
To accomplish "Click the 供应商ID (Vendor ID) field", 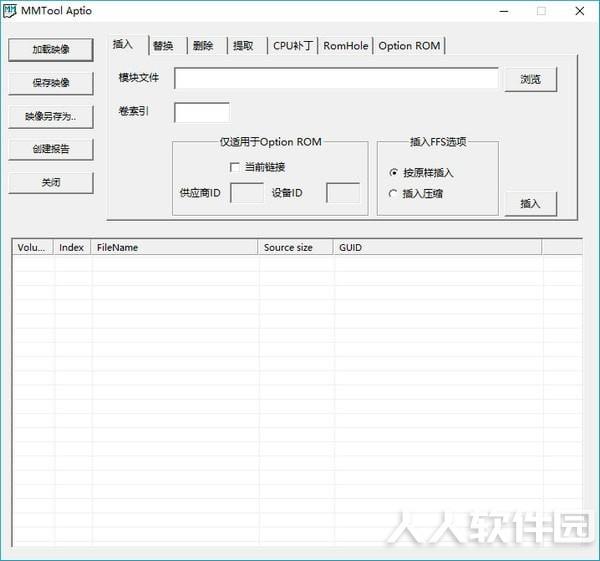I will [247, 192].
